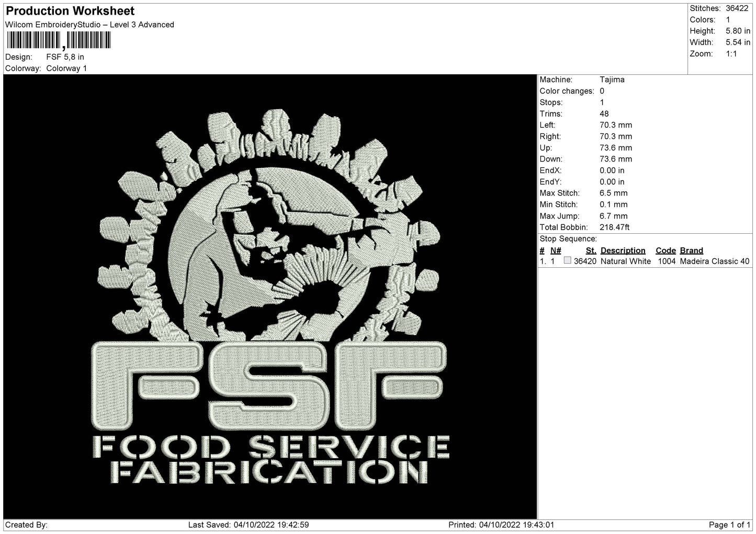Click the Color changes value 0

point(602,91)
